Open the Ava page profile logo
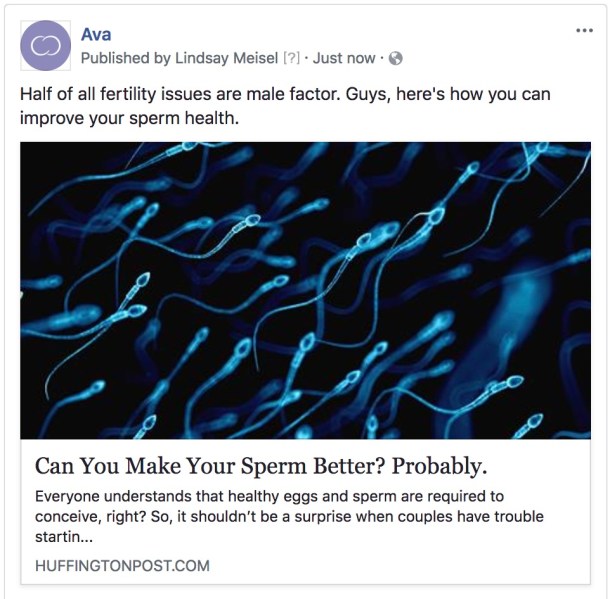 (46, 46)
